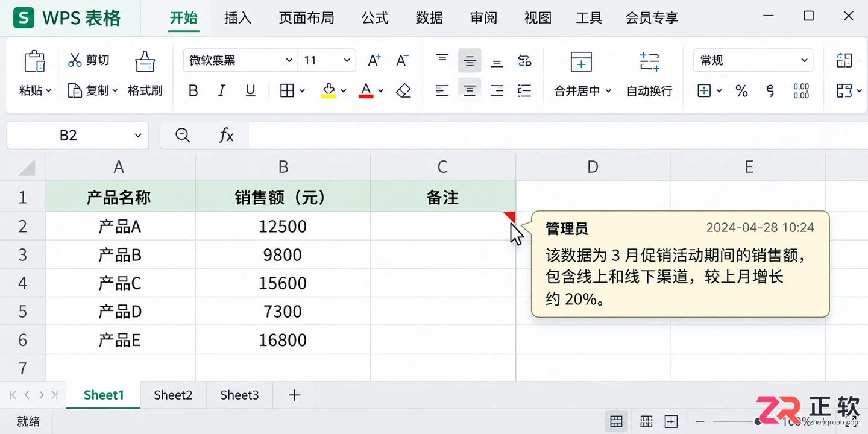
Task: Click the eraser clear formatting icon
Action: coord(403,91)
